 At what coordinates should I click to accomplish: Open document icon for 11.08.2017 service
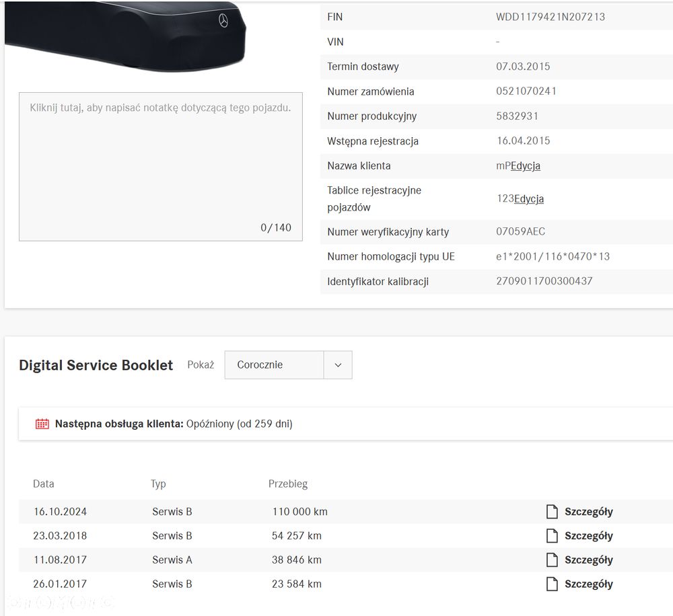(x=552, y=560)
